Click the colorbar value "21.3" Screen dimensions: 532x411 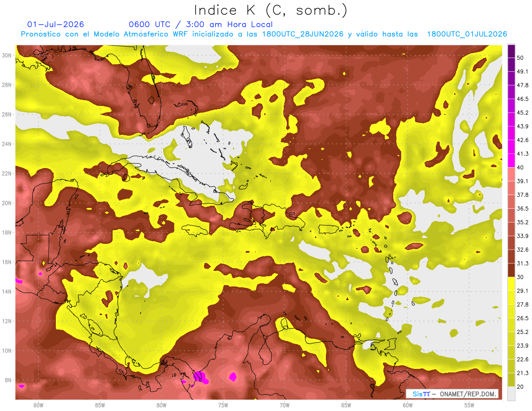pyautogui.click(x=522, y=373)
